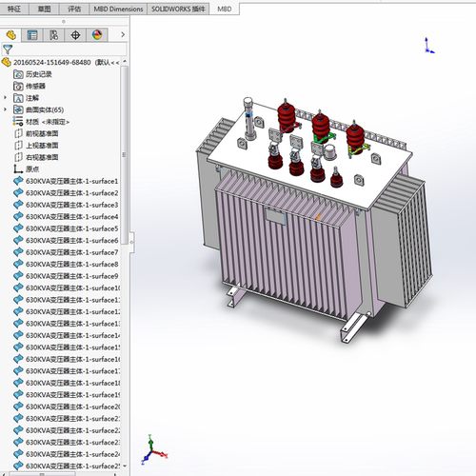Image resolution: width=476 pixels, height=476 pixels.
Task: Select surface5 imported surface icon
Action: coord(18,228)
